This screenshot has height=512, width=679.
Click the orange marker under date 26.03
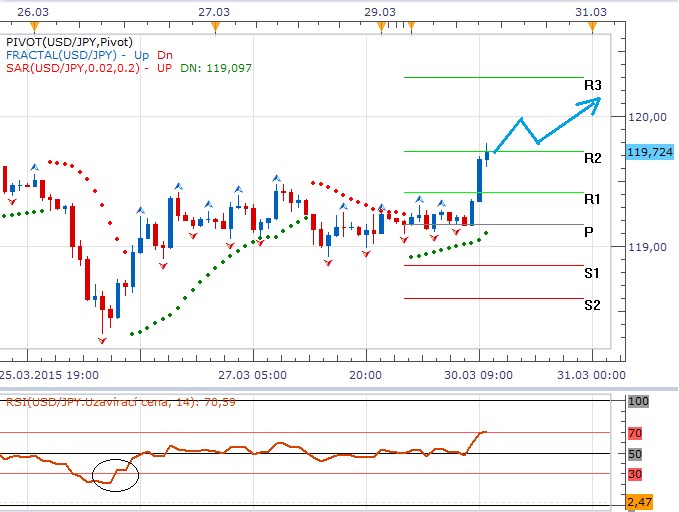(x=25, y=27)
